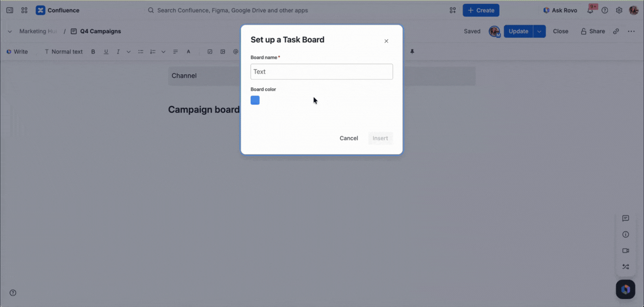Go to Confluence home via logo
This screenshot has width=644, height=307.
click(57, 10)
